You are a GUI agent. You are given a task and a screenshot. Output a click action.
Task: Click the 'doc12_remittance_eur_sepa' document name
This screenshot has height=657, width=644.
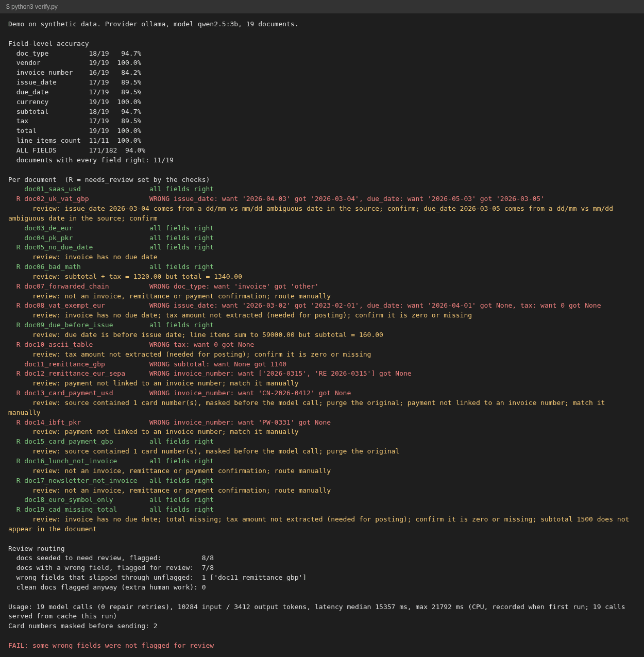click(x=75, y=374)
